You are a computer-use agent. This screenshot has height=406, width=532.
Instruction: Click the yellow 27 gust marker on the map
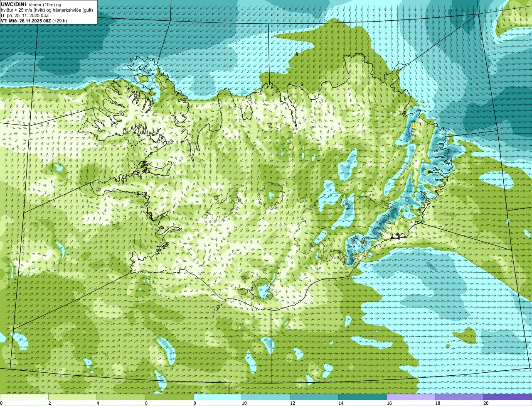point(413,126)
